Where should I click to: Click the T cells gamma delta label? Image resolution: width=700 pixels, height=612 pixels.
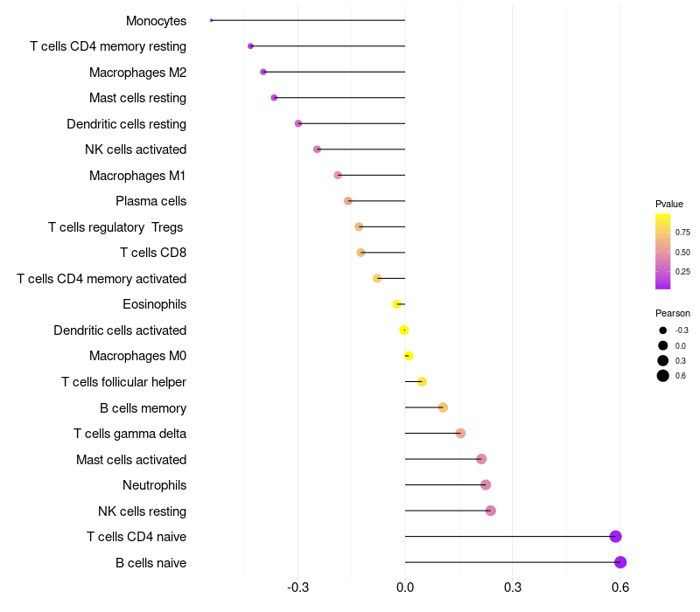129,434
